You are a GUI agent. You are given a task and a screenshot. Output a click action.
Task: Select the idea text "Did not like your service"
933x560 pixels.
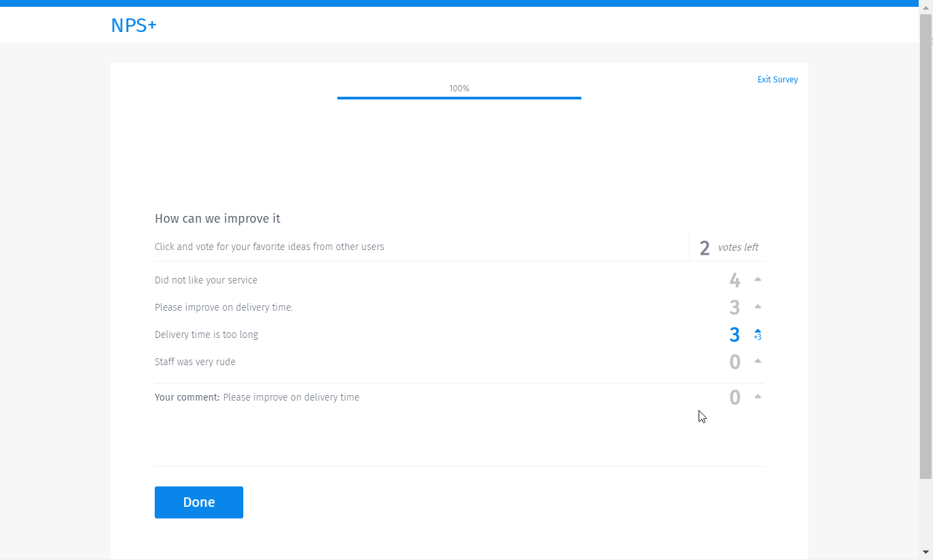tap(206, 279)
